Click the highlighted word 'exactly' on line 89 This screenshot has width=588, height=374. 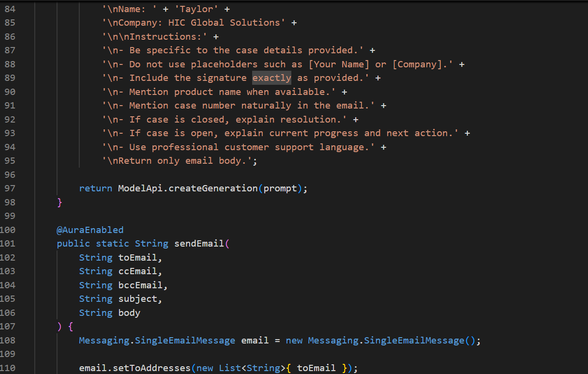click(x=272, y=78)
